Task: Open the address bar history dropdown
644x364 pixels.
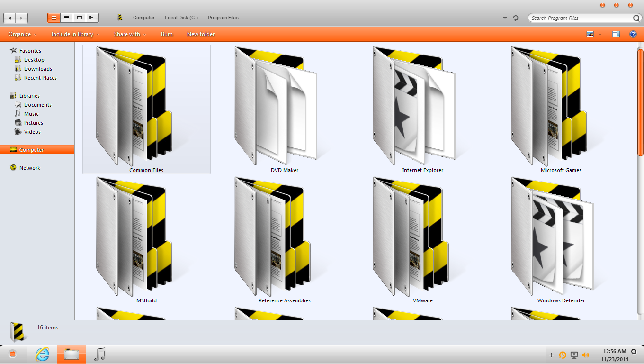Action: tap(505, 18)
